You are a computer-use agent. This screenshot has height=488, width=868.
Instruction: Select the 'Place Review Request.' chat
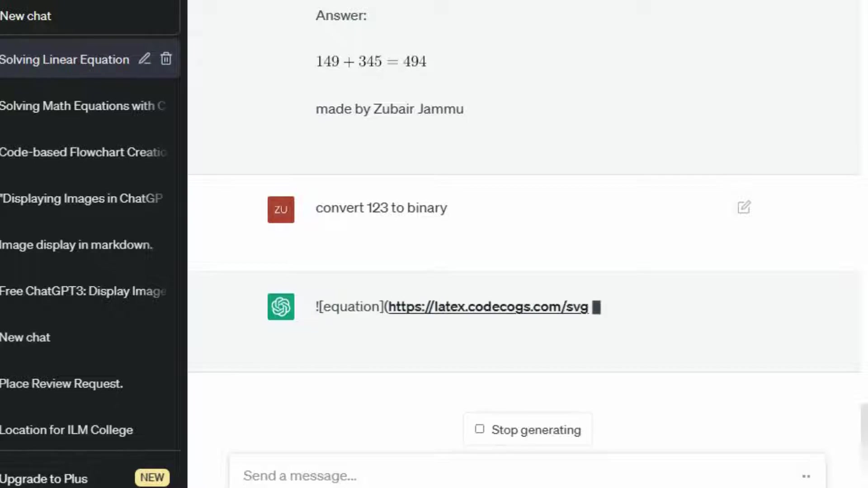point(61,384)
